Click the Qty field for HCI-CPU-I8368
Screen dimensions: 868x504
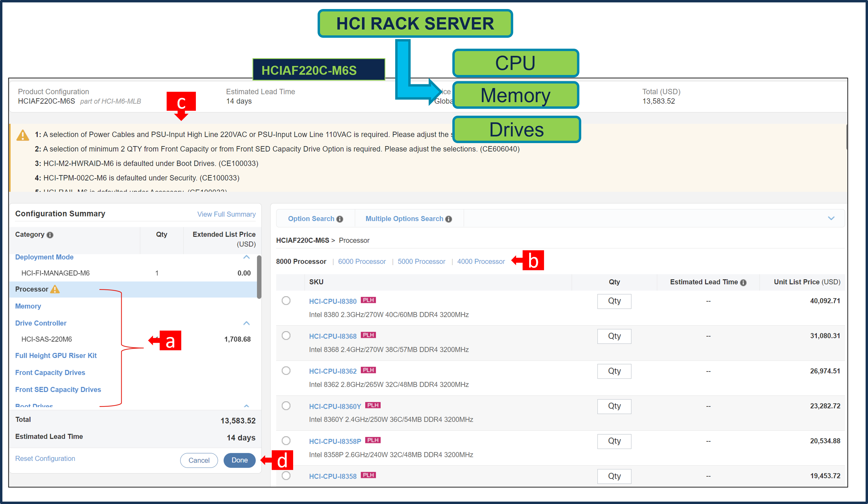pos(614,336)
